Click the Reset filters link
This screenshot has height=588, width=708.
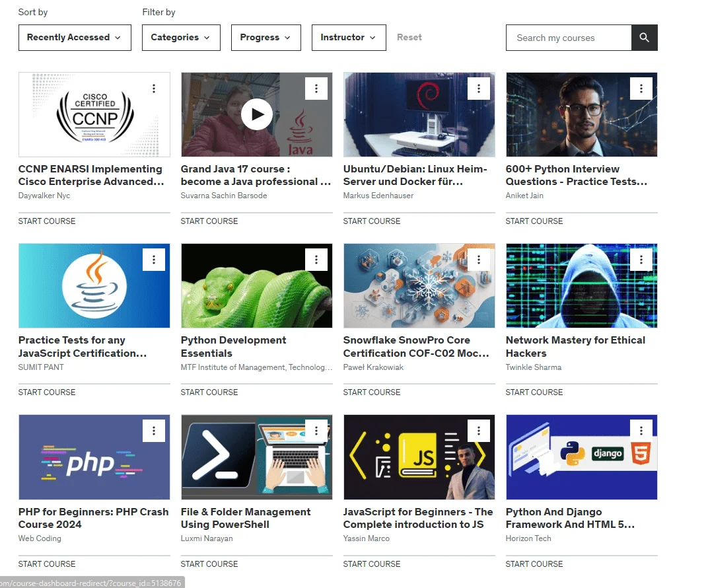point(409,38)
